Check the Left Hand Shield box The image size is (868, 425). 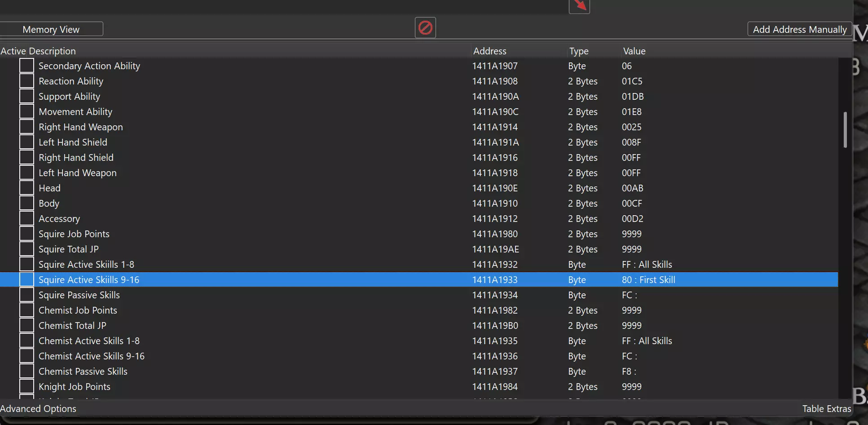(x=26, y=142)
